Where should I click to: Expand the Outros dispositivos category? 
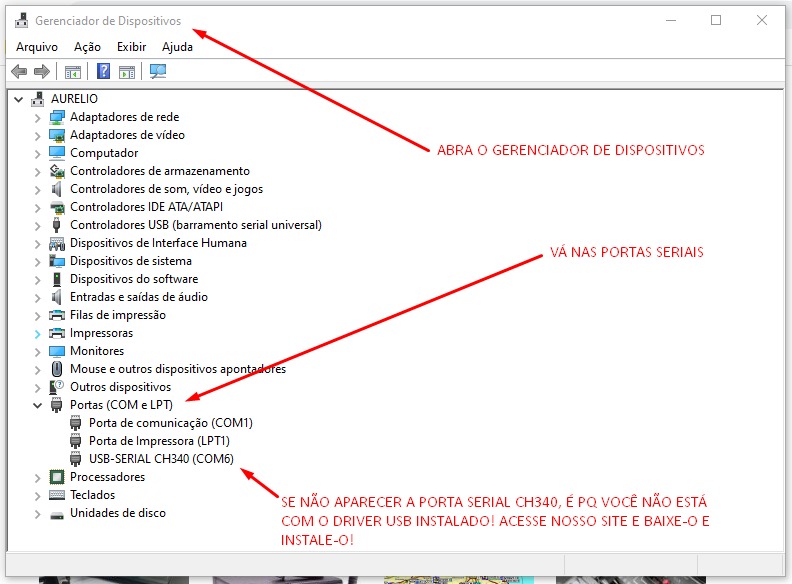click(37, 388)
